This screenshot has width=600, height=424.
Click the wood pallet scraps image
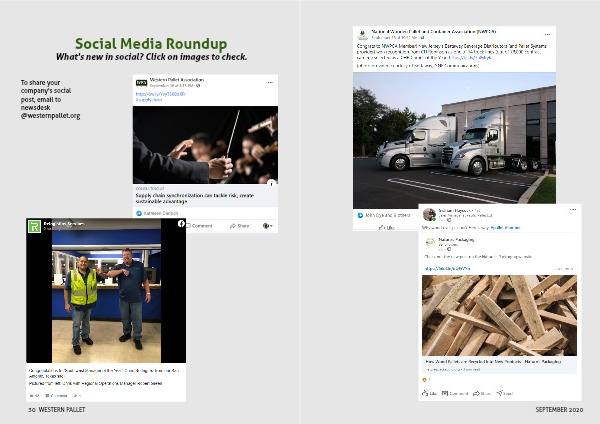[499, 315]
